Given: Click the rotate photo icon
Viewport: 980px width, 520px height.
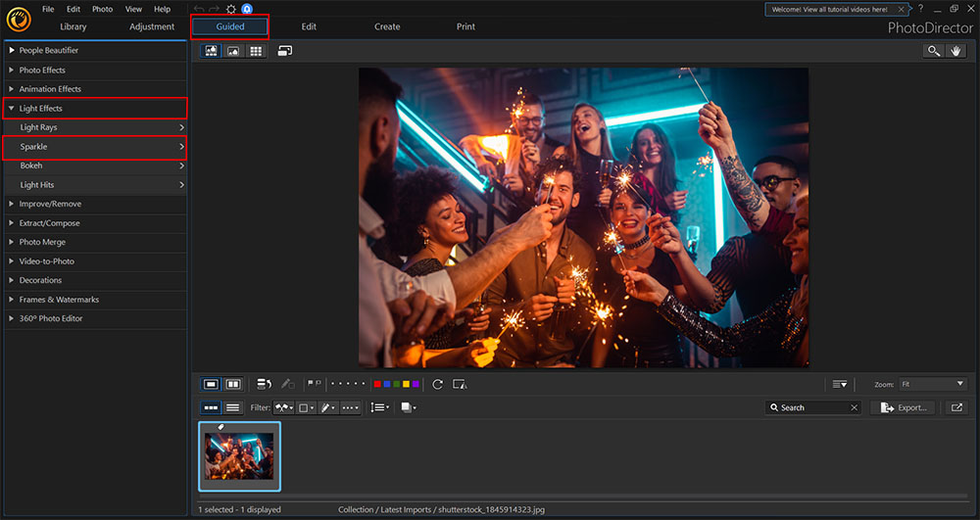Looking at the screenshot, I should [x=437, y=384].
